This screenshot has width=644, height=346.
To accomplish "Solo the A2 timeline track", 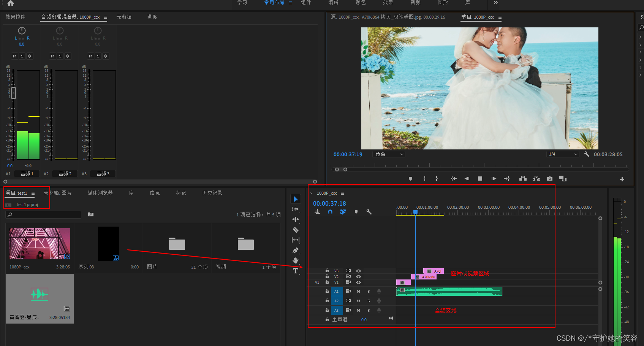I will point(369,301).
